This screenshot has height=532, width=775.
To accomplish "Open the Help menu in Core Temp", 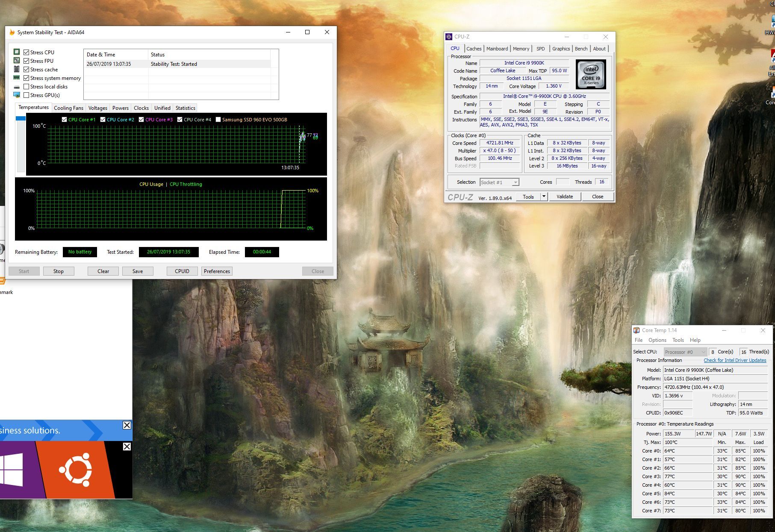I will [695, 340].
